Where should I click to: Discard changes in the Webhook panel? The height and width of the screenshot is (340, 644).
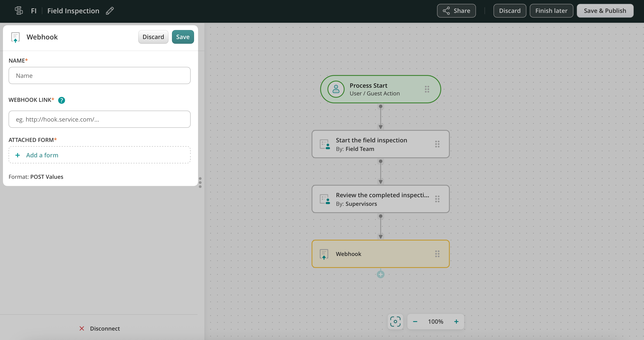153,37
